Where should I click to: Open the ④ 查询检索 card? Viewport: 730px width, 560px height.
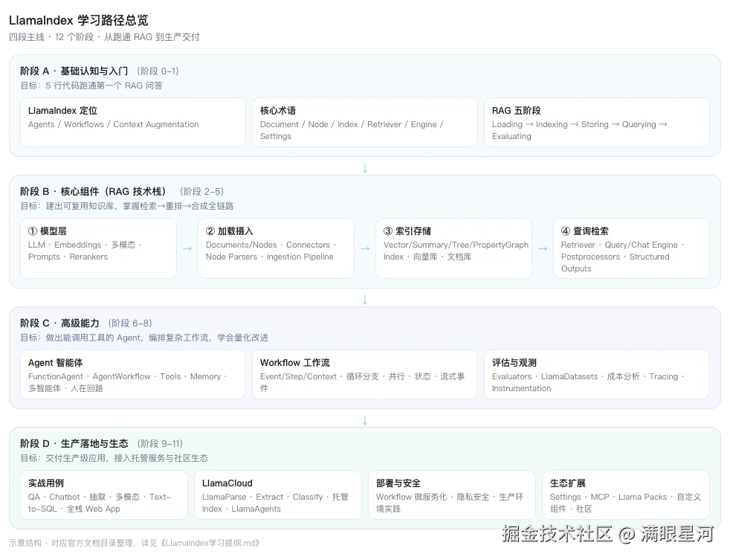tap(631, 248)
